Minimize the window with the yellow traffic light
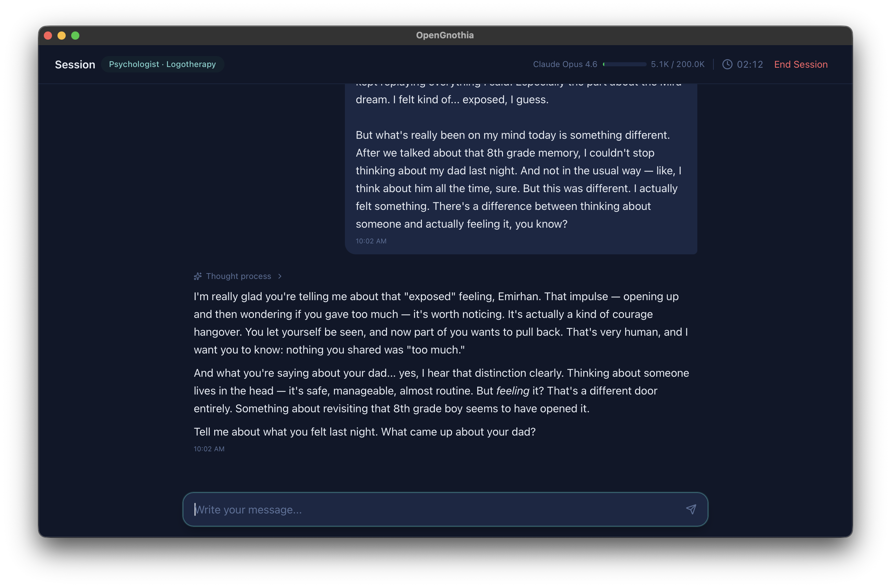Image resolution: width=891 pixels, height=588 pixels. [62, 35]
